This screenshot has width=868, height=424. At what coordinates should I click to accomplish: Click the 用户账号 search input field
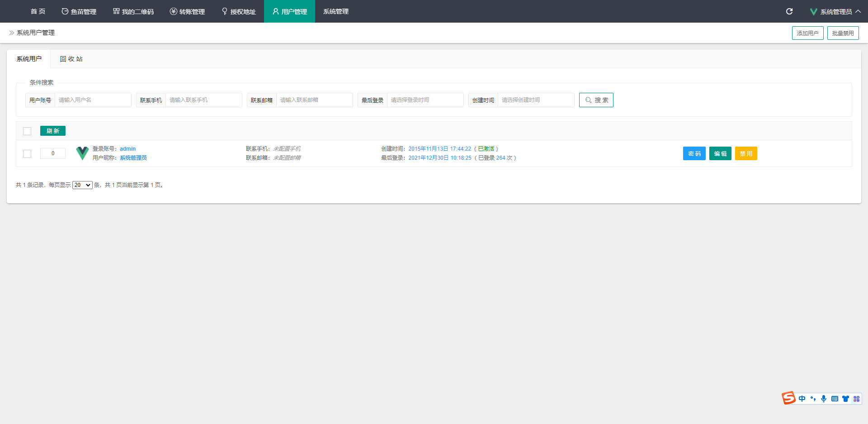(x=93, y=100)
